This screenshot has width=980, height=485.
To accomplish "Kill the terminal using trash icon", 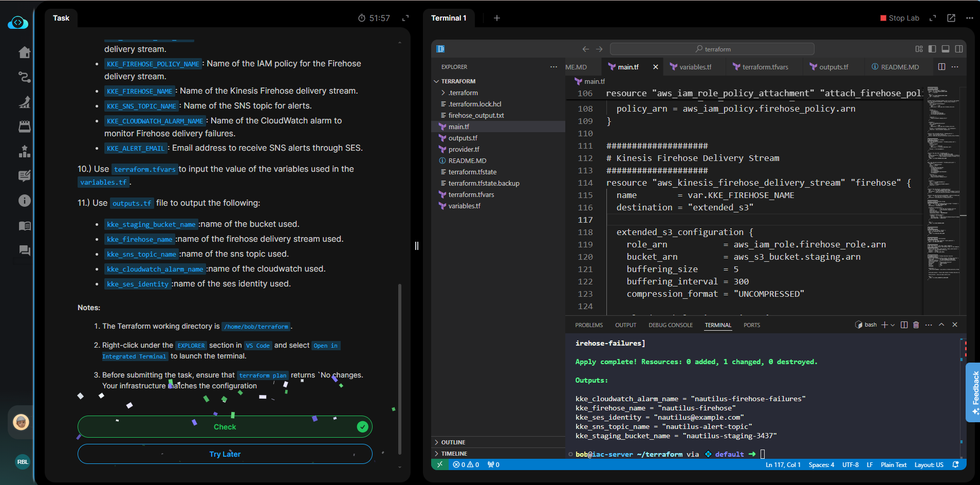I will (916, 325).
